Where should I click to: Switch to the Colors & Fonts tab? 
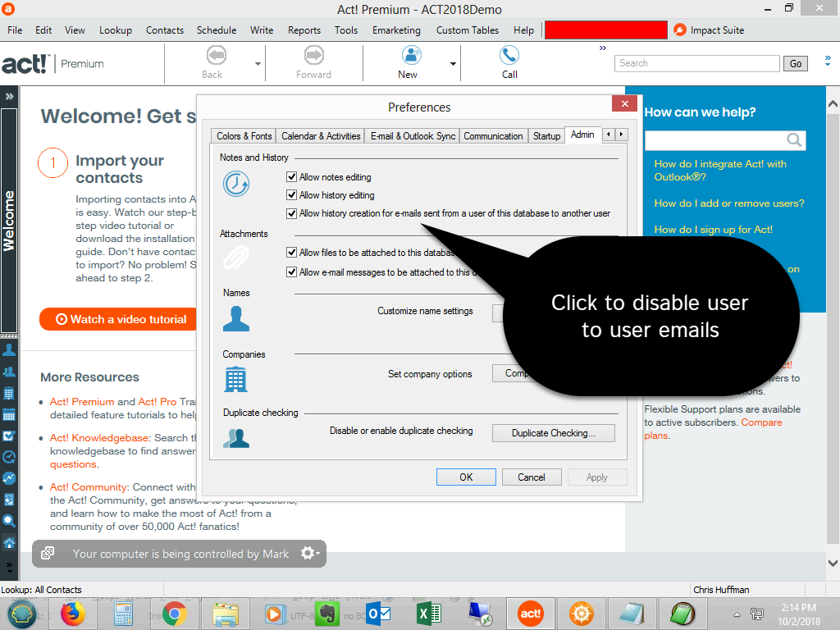(242, 134)
